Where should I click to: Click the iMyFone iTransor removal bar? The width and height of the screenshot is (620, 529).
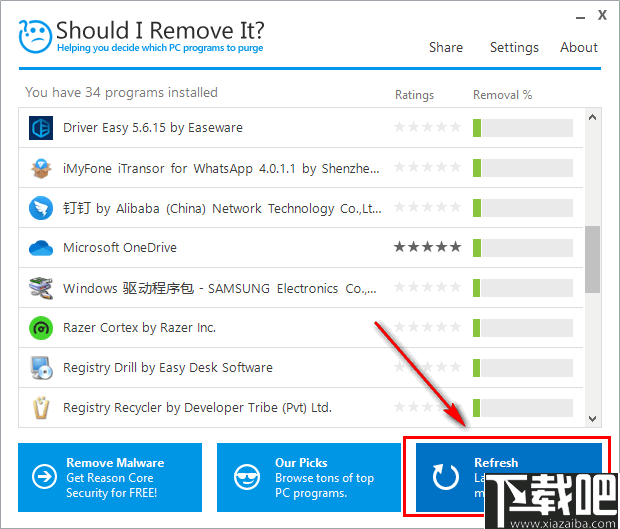point(523,168)
